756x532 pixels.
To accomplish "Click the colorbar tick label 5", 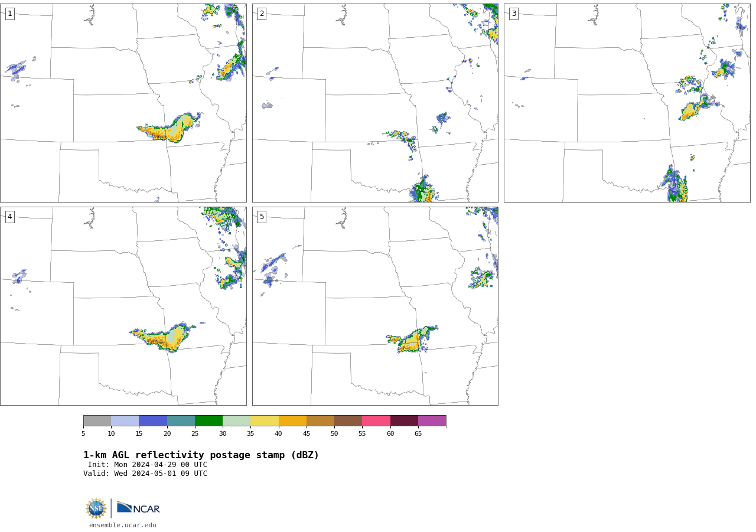I will click(x=83, y=433).
